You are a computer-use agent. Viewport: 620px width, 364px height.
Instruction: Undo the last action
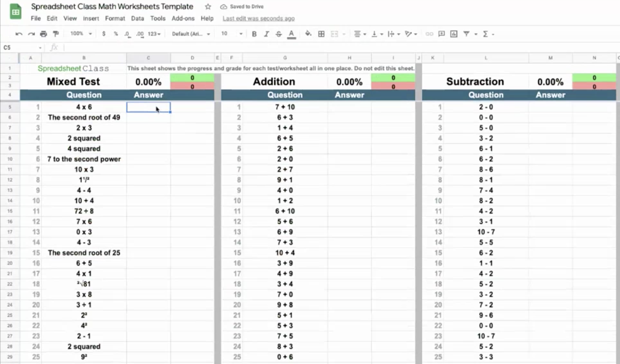pyautogui.click(x=19, y=34)
